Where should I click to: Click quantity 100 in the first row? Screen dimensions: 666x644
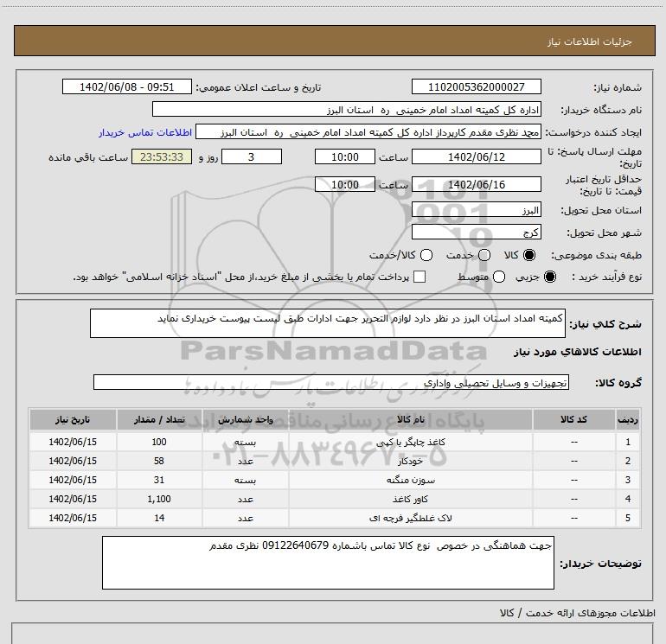(x=159, y=442)
